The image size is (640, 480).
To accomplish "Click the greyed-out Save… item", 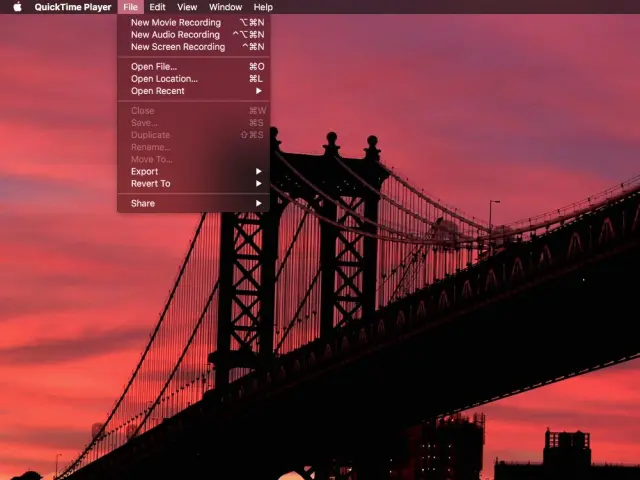I will (193, 123).
